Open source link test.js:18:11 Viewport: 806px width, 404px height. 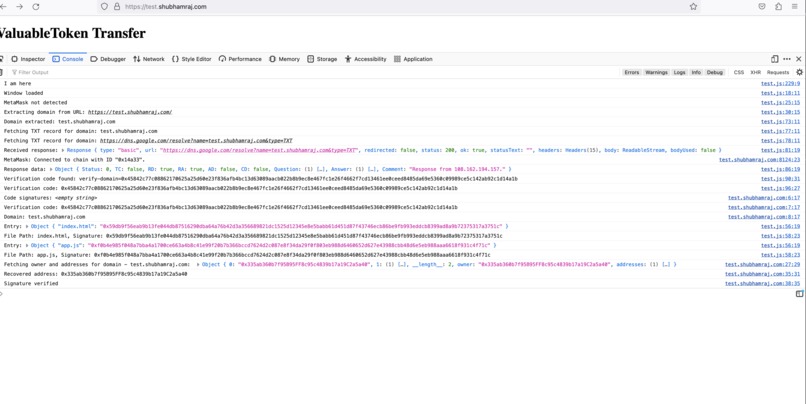(x=780, y=93)
